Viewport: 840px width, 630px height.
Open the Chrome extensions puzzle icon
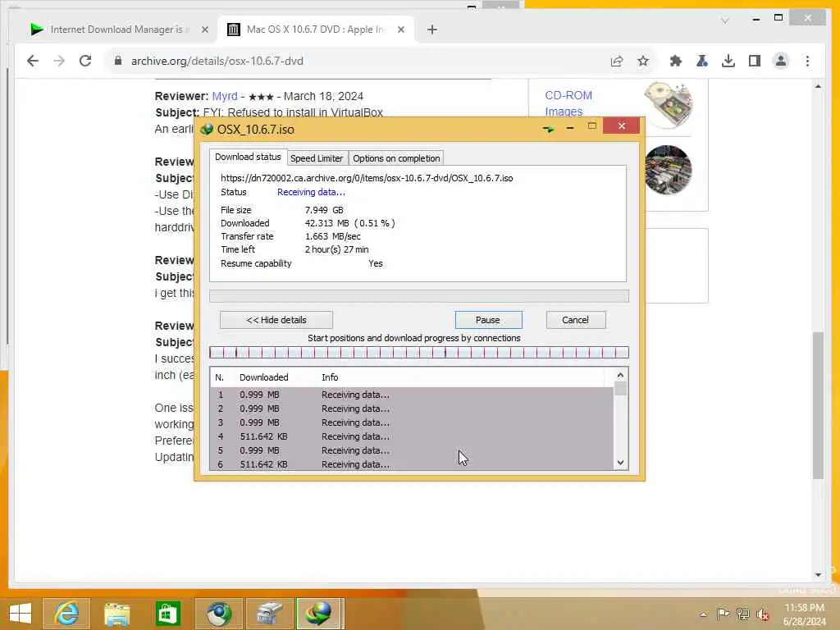pyautogui.click(x=676, y=61)
